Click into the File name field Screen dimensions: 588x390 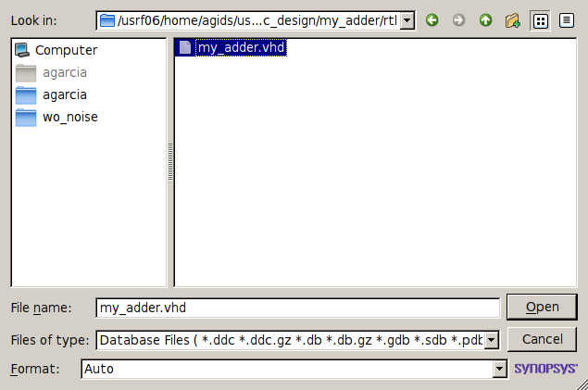pos(298,308)
